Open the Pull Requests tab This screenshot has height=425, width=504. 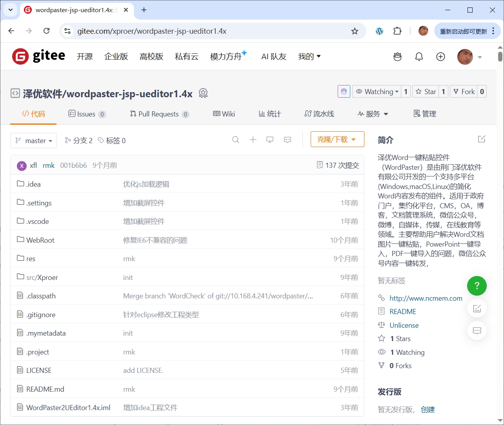[158, 114]
